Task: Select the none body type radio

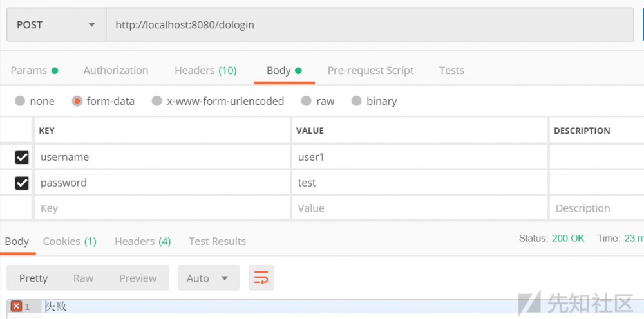Action: pyautogui.click(x=20, y=101)
